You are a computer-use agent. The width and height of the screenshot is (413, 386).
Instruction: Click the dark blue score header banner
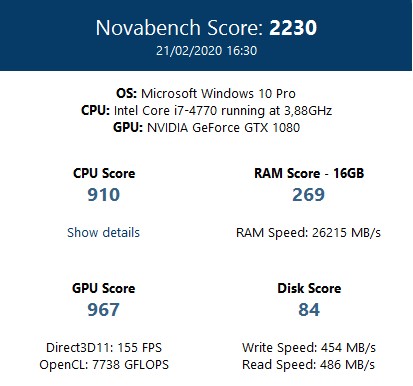pyautogui.click(x=206, y=35)
